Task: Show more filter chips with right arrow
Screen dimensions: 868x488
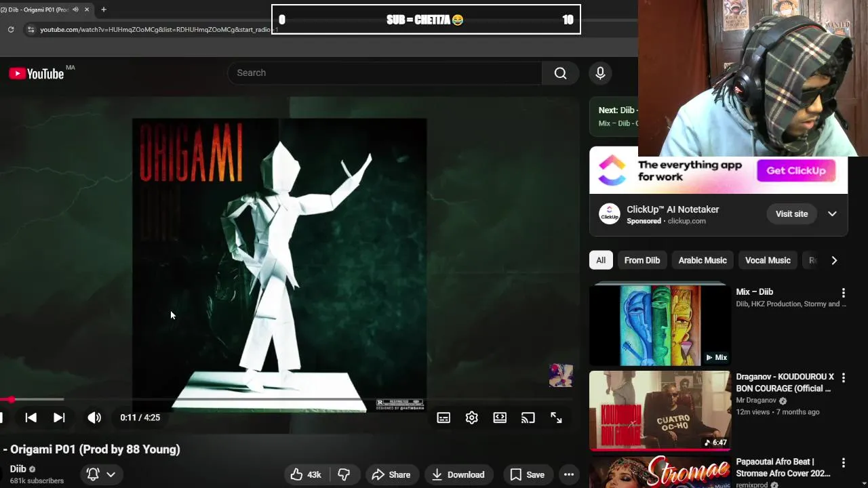Action: (x=834, y=260)
